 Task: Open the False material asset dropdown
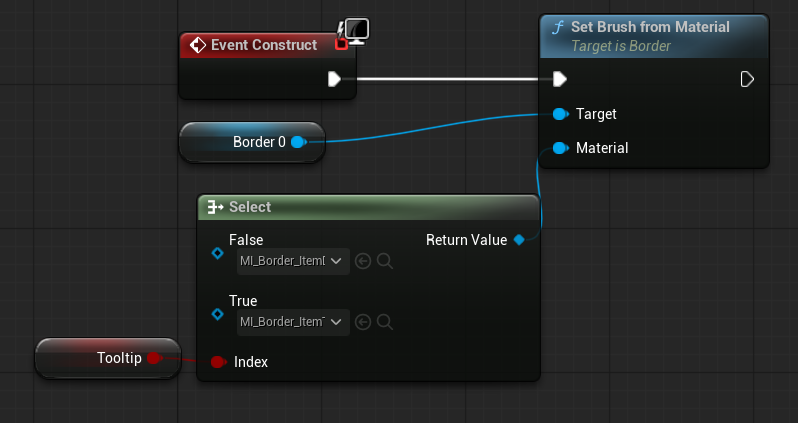[x=294, y=261]
